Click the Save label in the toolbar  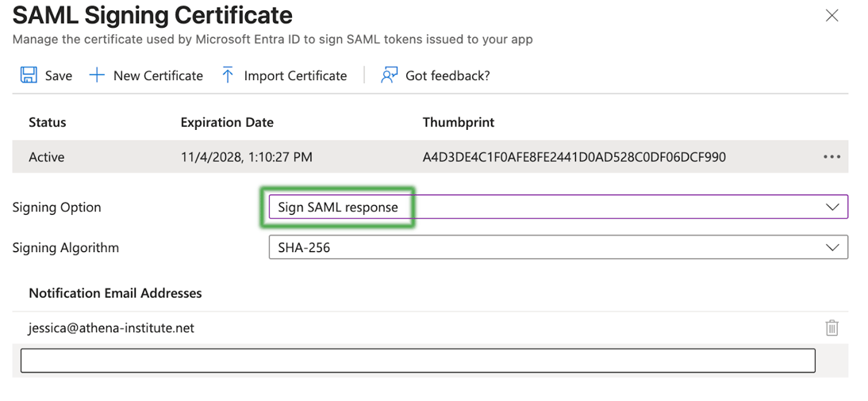(59, 76)
